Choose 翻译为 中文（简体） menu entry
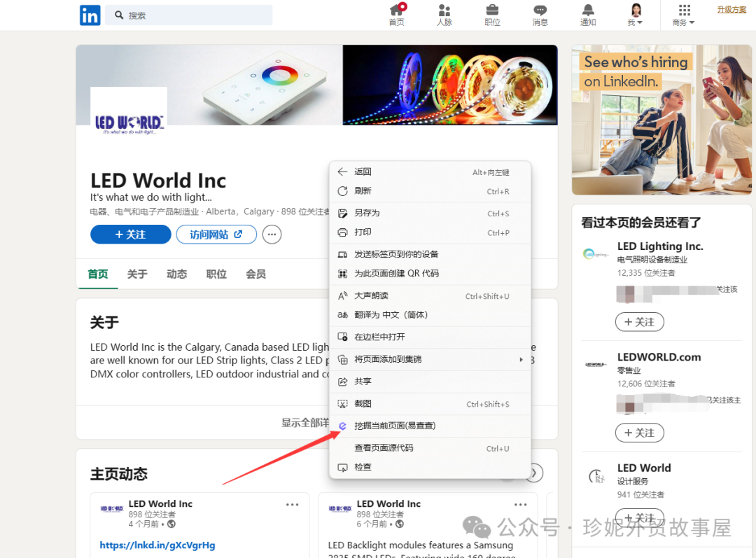This screenshot has width=756, height=558. click(x=430, y=315)
